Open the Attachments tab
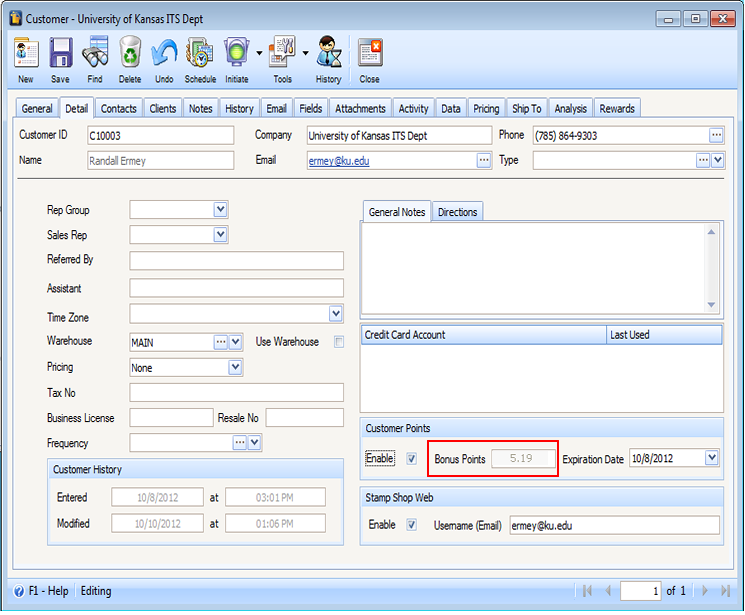Image resolution: width=745 pixels, height=615 pixels. coord(361,108)
